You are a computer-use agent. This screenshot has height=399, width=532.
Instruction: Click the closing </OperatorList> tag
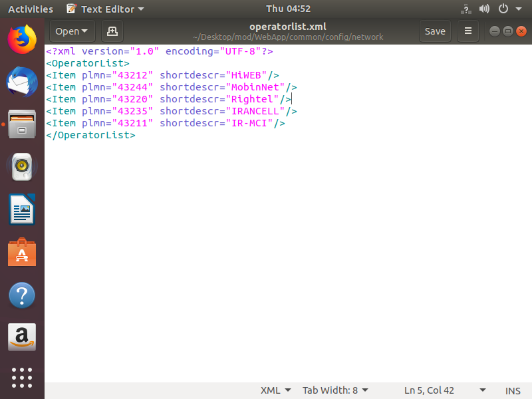90,135
